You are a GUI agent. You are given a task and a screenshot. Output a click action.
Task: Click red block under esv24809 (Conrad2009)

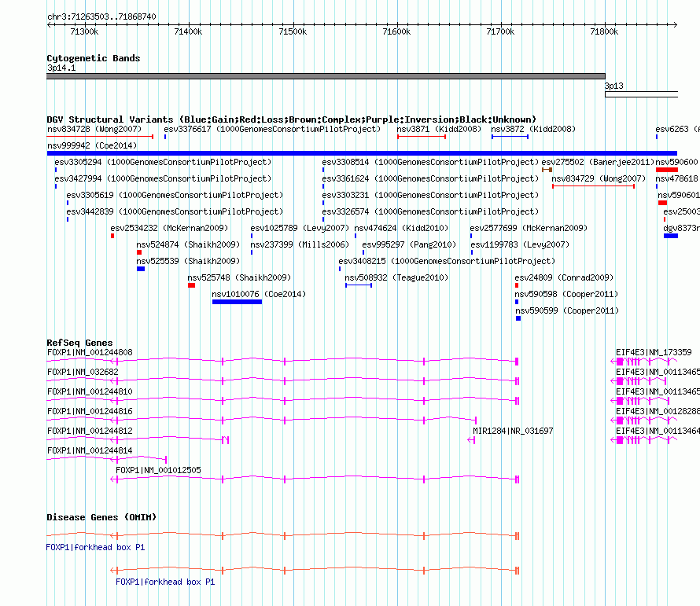coord(517,285)
